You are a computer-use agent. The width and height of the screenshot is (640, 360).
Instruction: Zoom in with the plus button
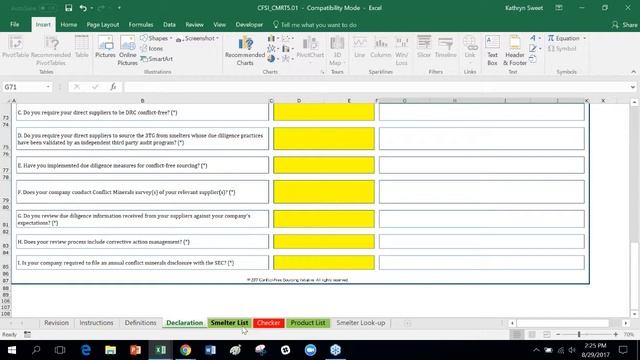pyautogui.click(x=616, y=334)
